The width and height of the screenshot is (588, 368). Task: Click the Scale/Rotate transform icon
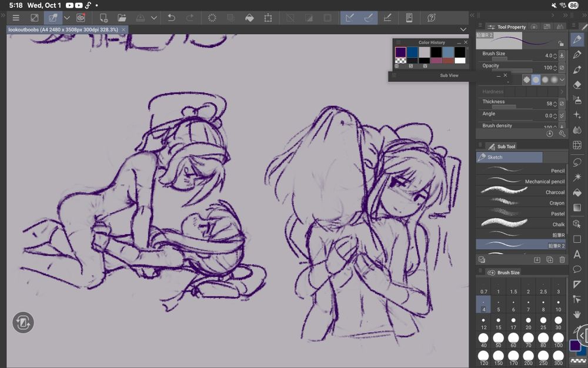point(268,18)
